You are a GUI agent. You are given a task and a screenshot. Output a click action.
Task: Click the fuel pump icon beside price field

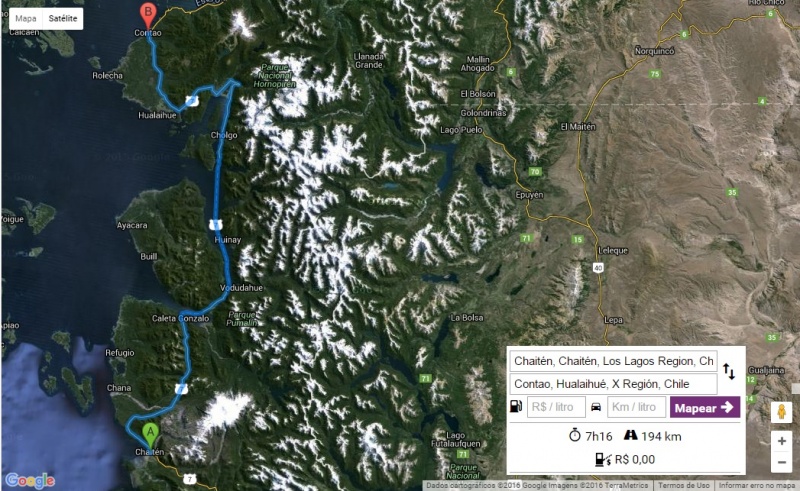tap(516, 407)
